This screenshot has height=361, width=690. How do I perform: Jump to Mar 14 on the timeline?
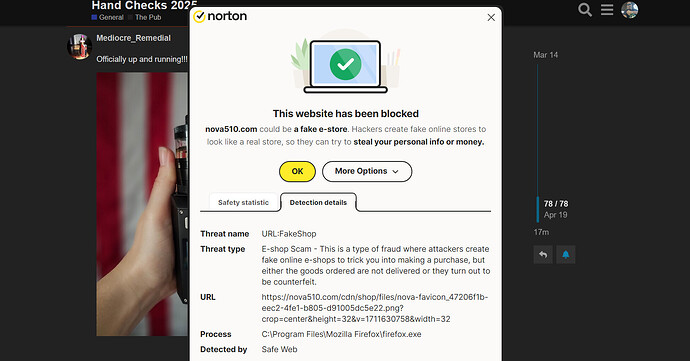[546, 55]
